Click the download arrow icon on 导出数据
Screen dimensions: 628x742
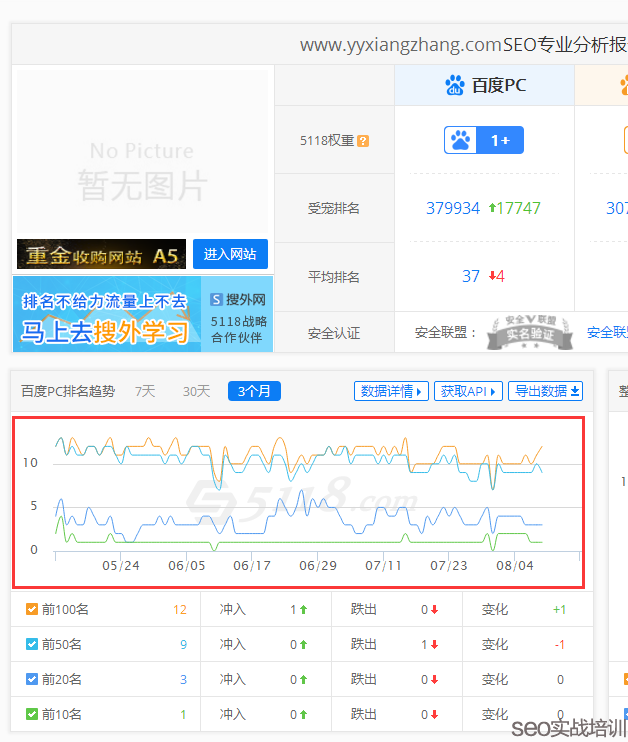coord(575,391)
